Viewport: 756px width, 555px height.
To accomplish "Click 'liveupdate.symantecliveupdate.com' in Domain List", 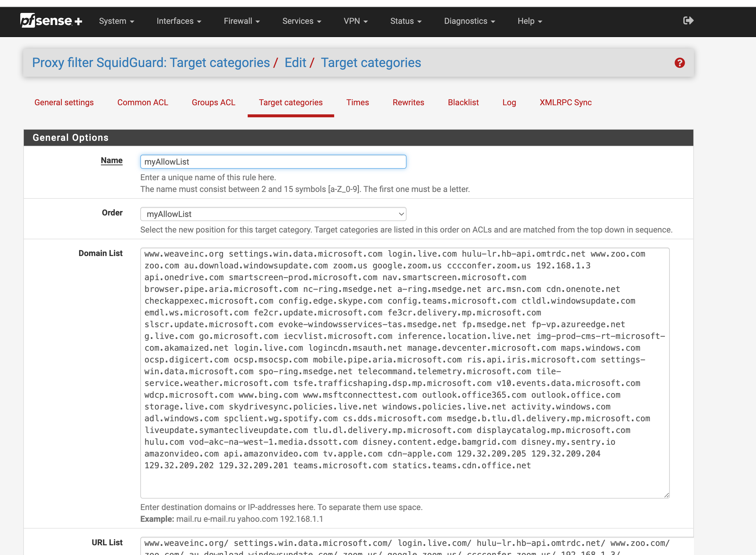I will coord(226,430).
